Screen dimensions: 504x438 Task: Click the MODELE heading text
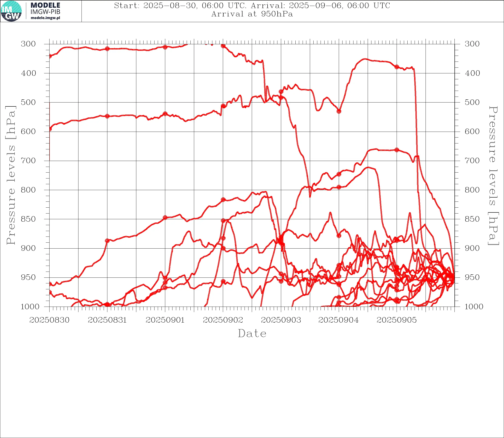(45, 5)
